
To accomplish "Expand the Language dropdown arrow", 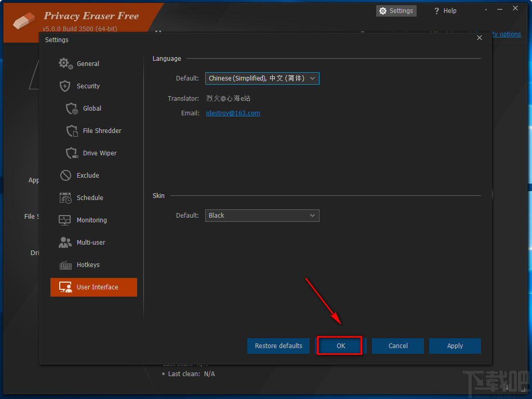I will pyautogui.click(x=312, y=78).
